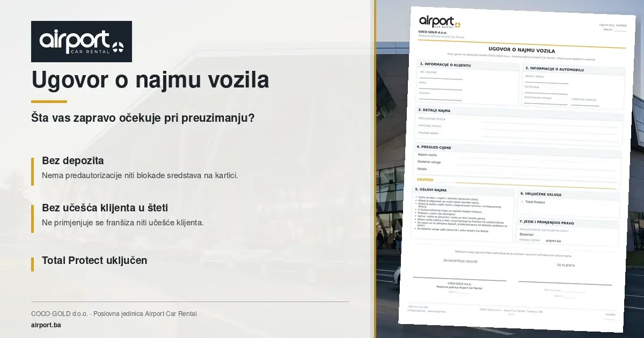Viewport: 644px width, 338px height.
Task: Click section "3. DETALJI NAJMA" in the document
Action: tap(434, 110)
